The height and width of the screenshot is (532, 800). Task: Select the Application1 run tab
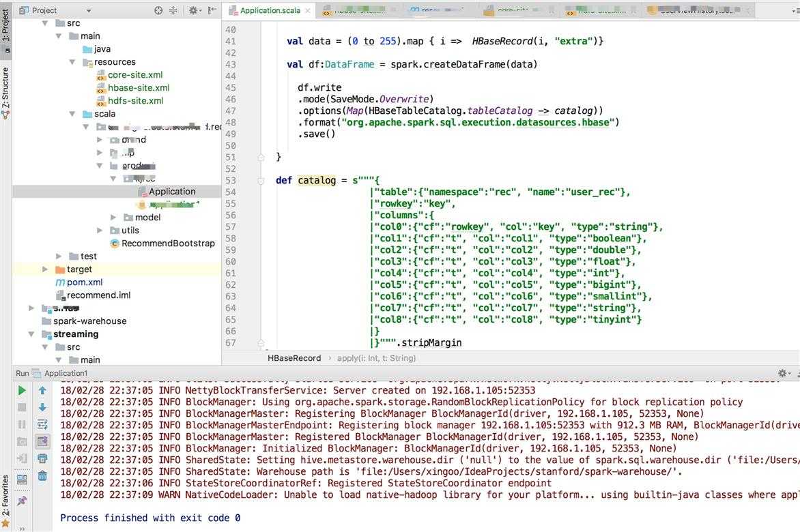(60, 373)
